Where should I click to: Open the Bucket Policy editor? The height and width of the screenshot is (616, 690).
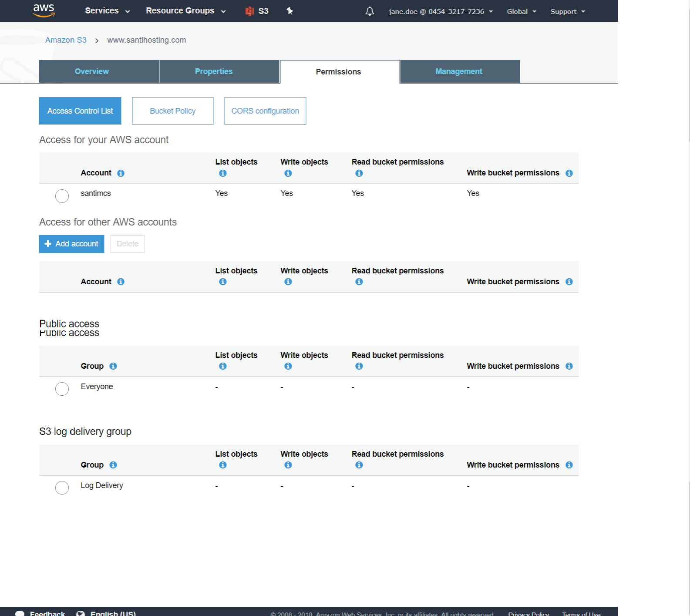coord(173,111)
